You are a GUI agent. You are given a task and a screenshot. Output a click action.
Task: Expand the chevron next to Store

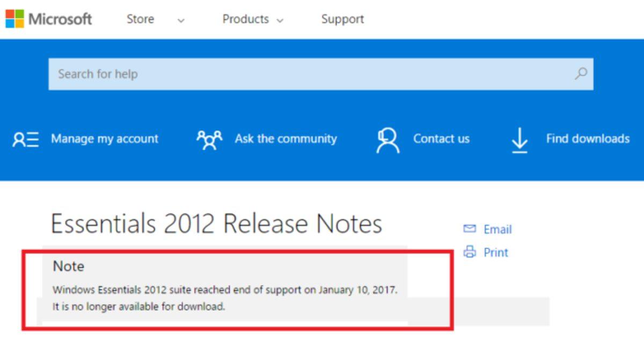click(181, 21)
